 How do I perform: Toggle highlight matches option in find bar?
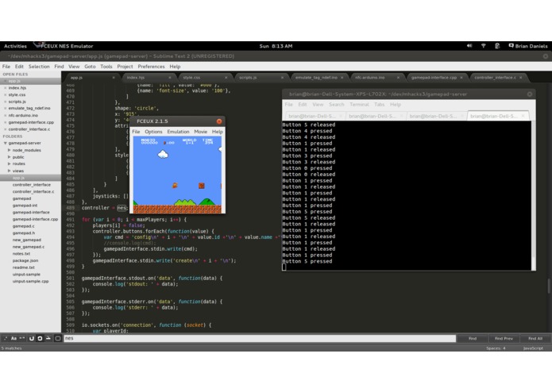coord(58,338)
